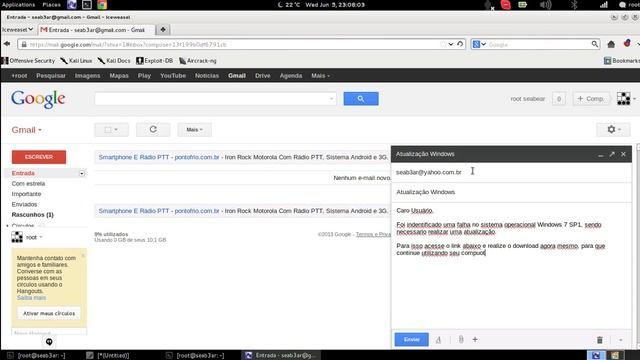Viewport: 640px width, 360px height.
Task: Dismiss the Hangouts promo box
Action: (x=83, y=256)
